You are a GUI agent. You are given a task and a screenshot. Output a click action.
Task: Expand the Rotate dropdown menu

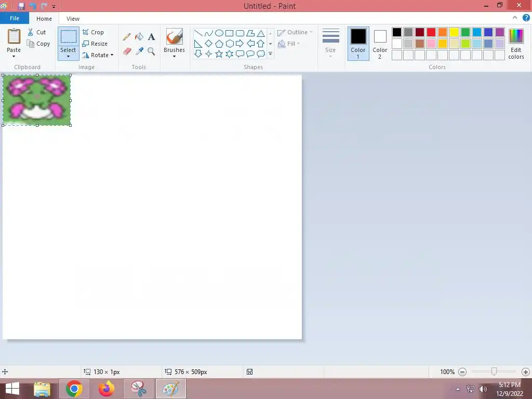pos(112,55)
